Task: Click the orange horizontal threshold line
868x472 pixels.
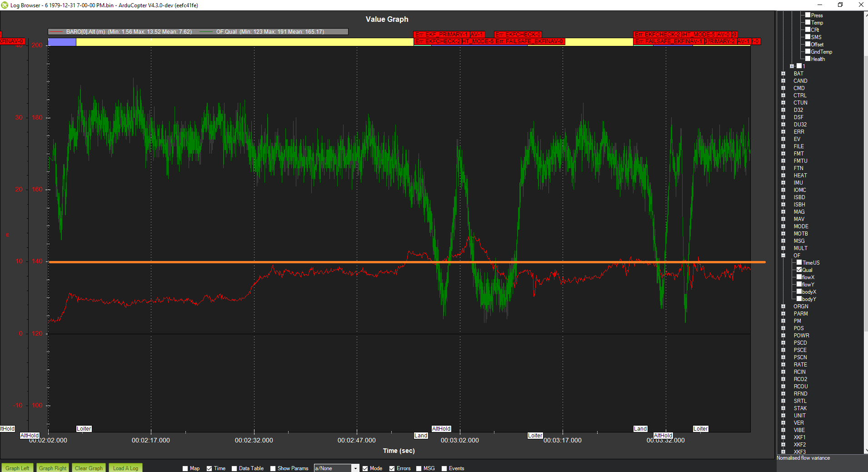Action: 407,262
